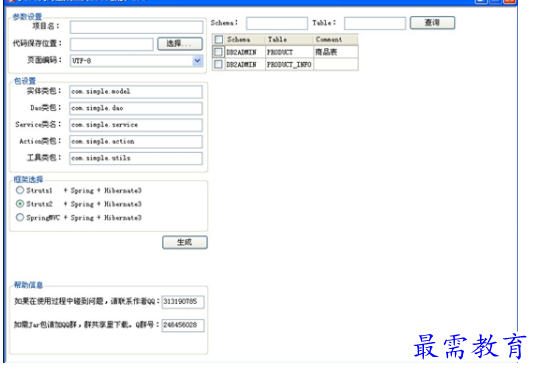The width and height of the screenshot is (535, 378).
Task: Click the Dao类包 com.simple.dao field
Action: [x=136, y=108]
